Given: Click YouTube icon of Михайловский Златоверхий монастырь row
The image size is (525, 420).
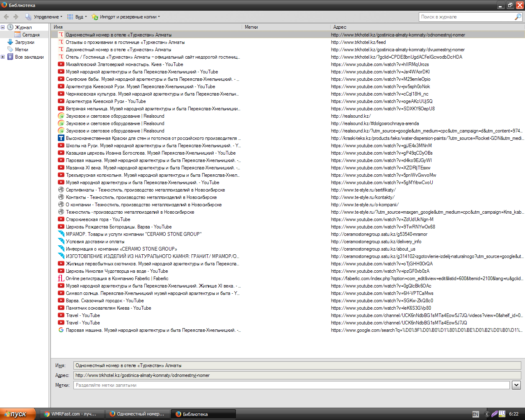Looking at the screenshot, I should (61, 64).
